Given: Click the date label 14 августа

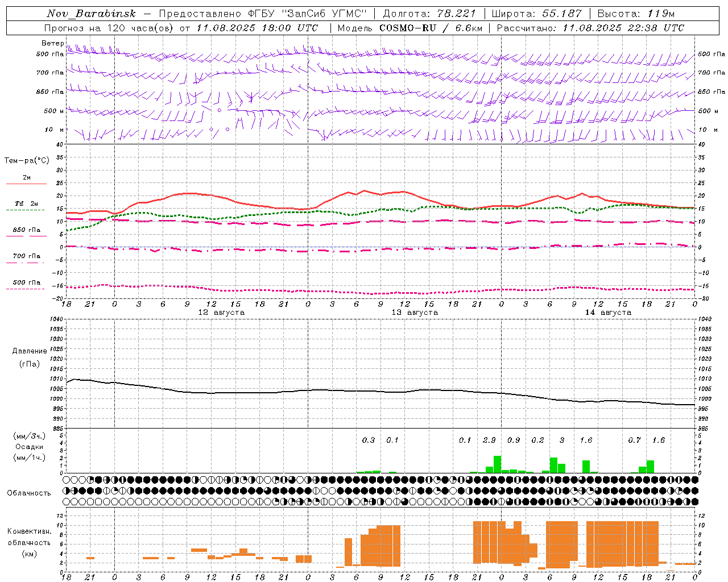Looking at the screenshot, I should pos(608,313).
